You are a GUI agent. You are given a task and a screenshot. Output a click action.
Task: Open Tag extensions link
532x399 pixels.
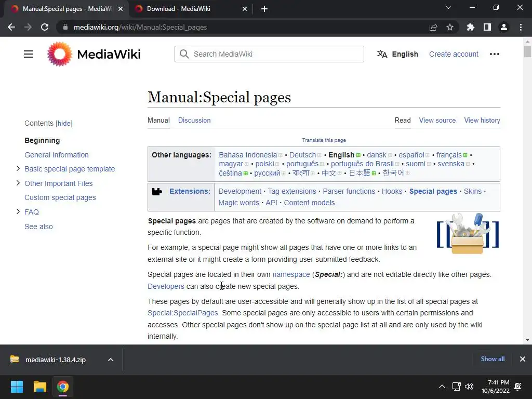[292, 191]
